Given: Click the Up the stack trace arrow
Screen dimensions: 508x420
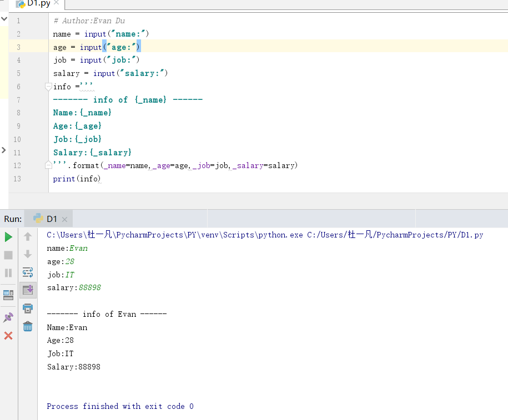Looking at the screenshot, I should click(28, 237).
